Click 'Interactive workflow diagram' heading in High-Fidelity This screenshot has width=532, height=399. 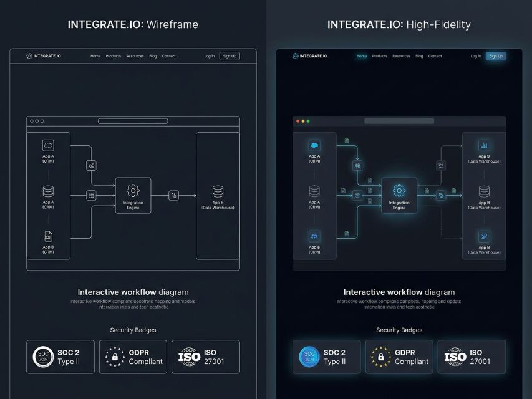[x=399, y=292]
